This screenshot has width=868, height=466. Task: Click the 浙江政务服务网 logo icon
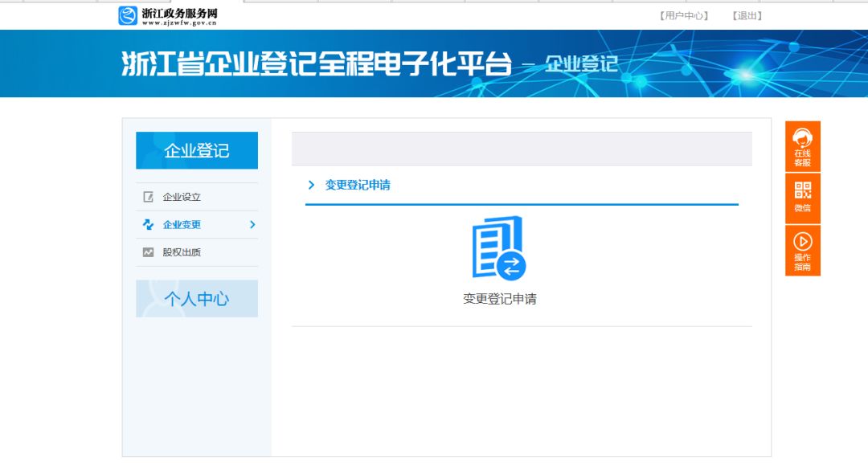click(x=128, y=15)
